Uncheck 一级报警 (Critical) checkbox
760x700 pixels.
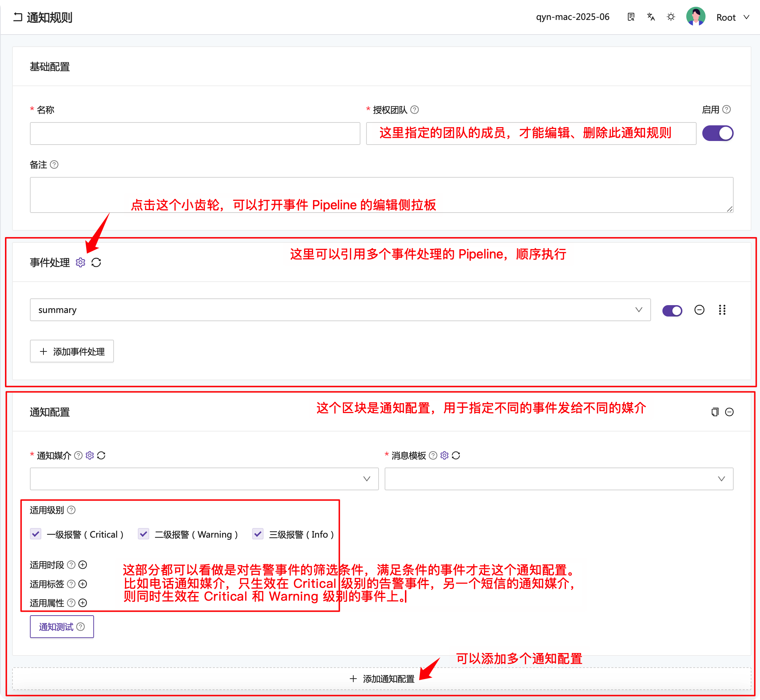[36, 534]
